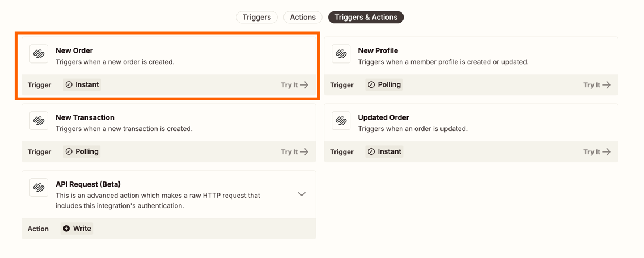Click the Squarespace icon beside New Profile
The height and width of the screenshot is (258, 644).
[341, 54]
